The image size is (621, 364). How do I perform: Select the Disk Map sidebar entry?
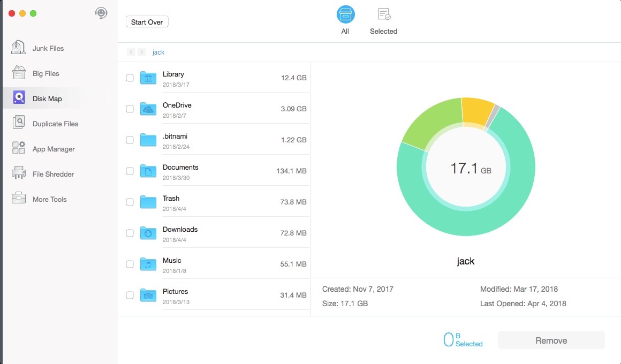tap(47, 98)
